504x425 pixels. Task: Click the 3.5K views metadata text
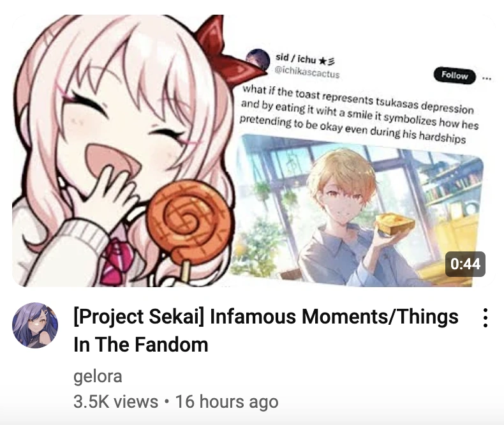point(115,401)
